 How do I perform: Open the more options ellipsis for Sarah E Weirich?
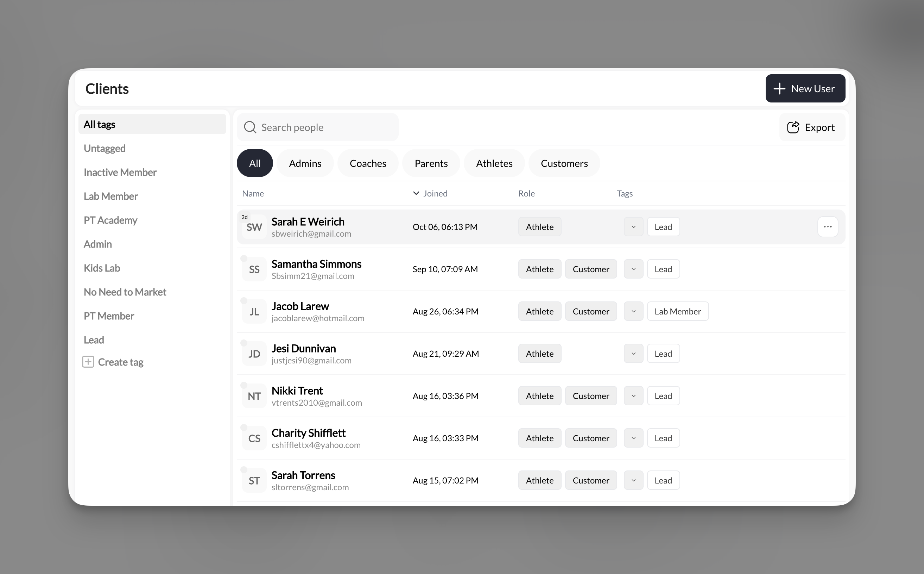tap(828, 227)
